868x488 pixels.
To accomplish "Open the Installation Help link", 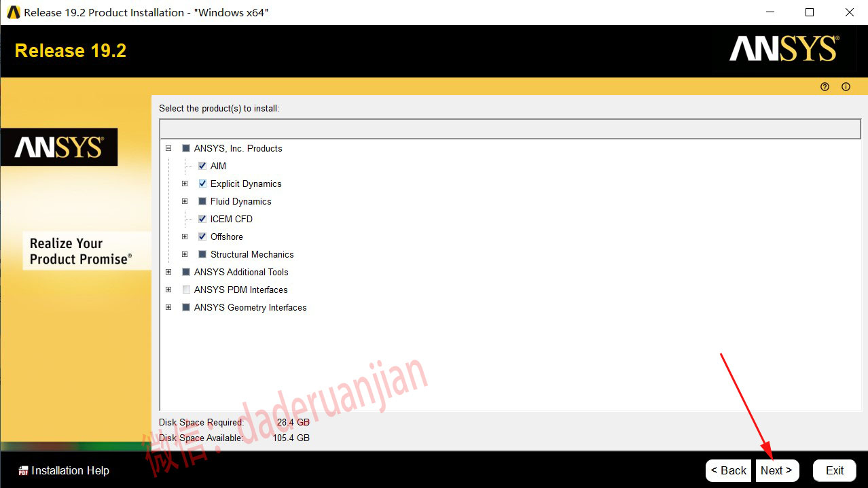I will tap(71, 471).
